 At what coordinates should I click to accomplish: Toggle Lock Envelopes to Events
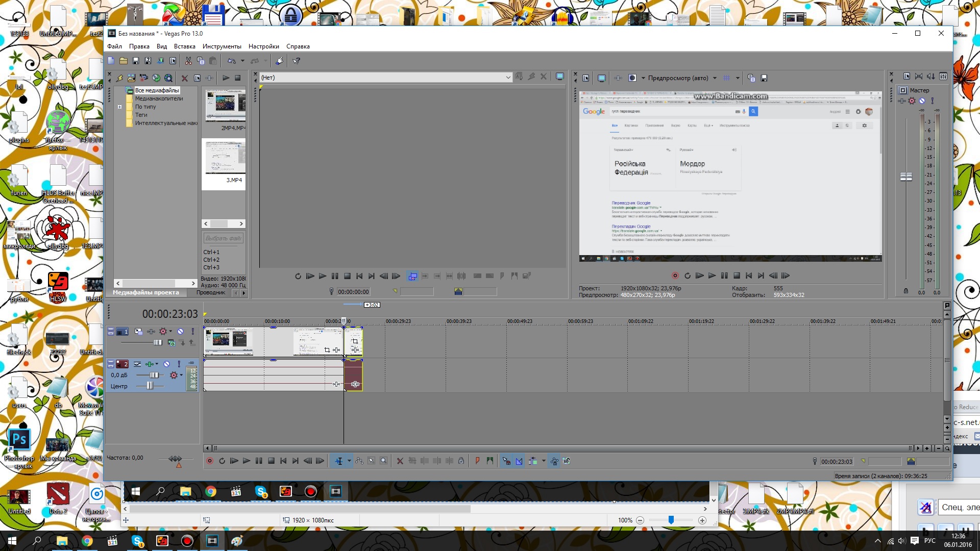tap(554, 461)
